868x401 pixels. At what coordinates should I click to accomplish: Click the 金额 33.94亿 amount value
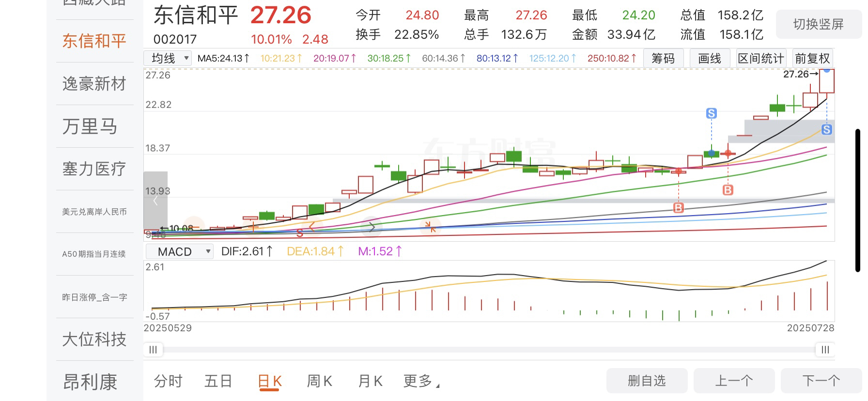point(631,34)
